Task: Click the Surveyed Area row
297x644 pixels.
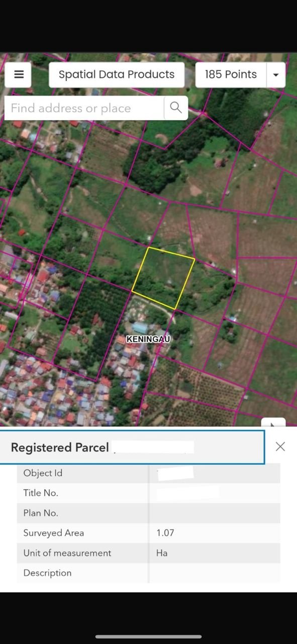Action: coord(148,533)
